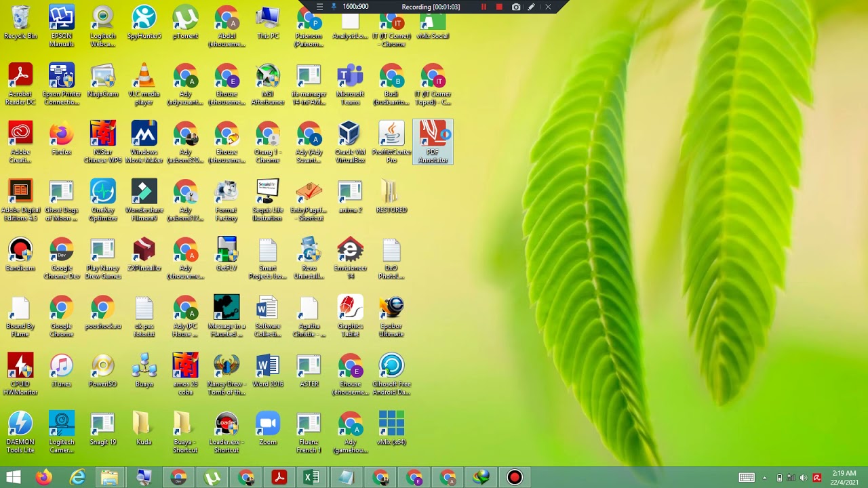Screen dimensions: 868x488
Task: Open the taskbar clock and calendar
Action: tap(843, 477)
